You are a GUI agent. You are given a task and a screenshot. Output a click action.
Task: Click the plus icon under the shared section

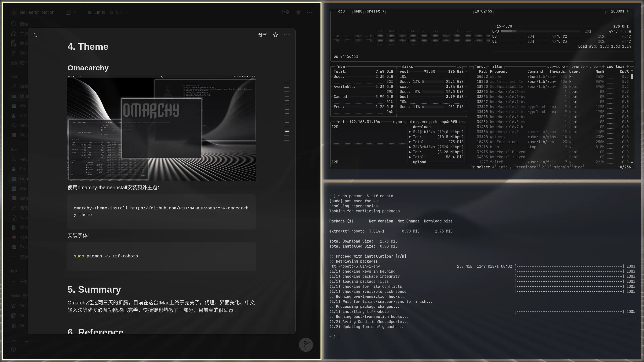14,281
